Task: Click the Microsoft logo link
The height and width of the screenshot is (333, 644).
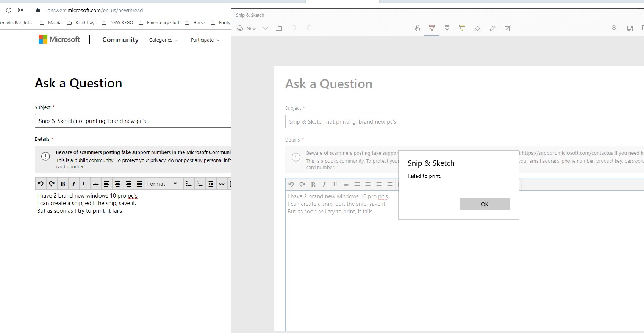Action: [59, 39]
